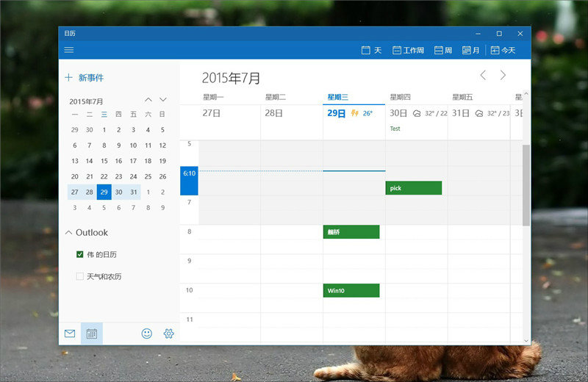Click the 27日 Monday column header
The height and width of the screenshot is (382, 588).
(211, 113)
